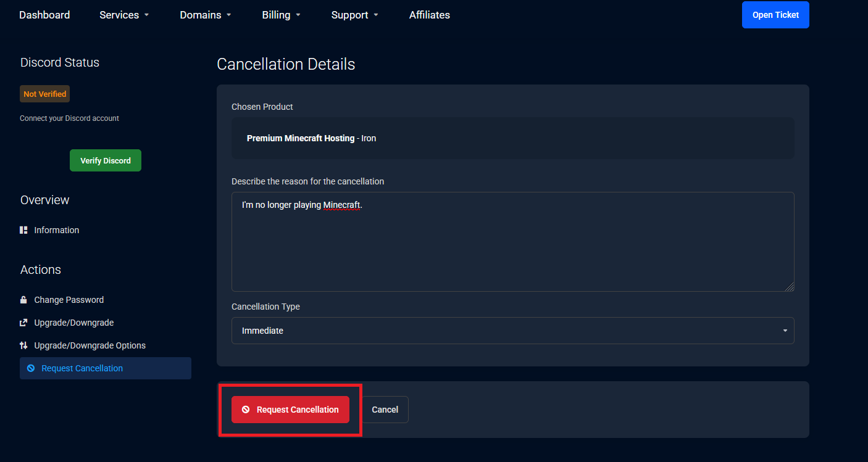Click the Change Password lock icon

click(23, 300)
